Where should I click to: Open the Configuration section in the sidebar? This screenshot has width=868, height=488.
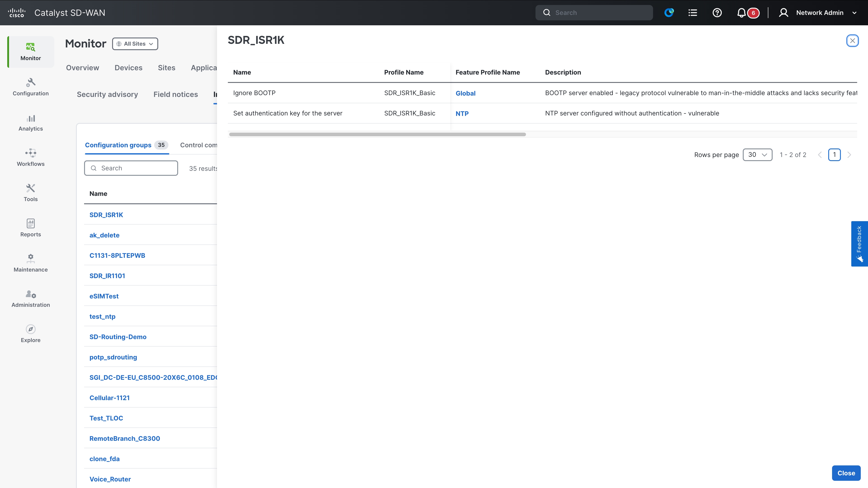tap(30, 87)
